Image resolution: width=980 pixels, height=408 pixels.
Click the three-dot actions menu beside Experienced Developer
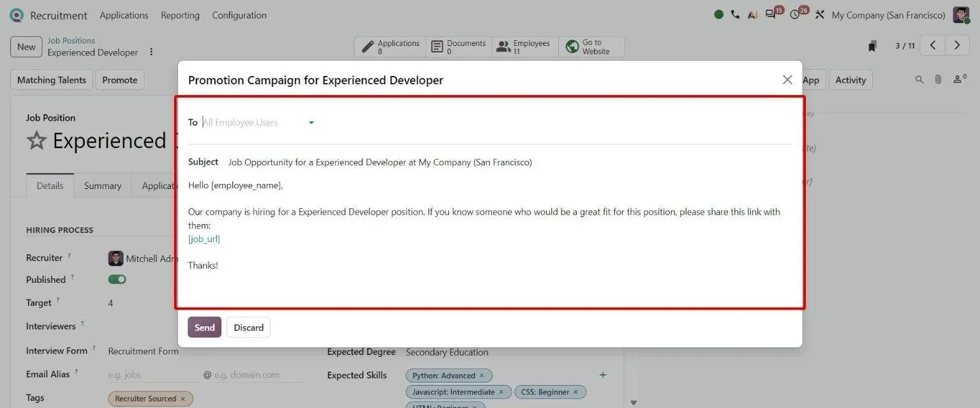(151, 52)
